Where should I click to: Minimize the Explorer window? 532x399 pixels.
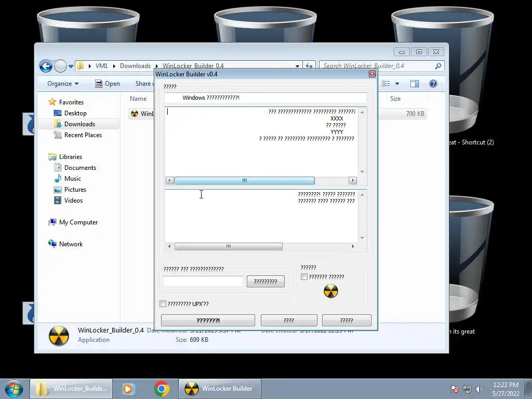click(402, 51)
